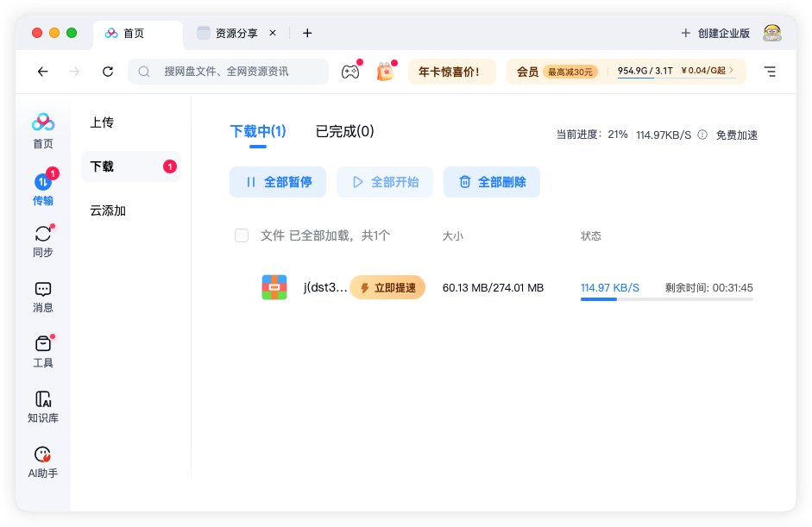This screenshot has height=527, width=812.
Task: Close the 资源分享 tab
Action: pos(273,33)
